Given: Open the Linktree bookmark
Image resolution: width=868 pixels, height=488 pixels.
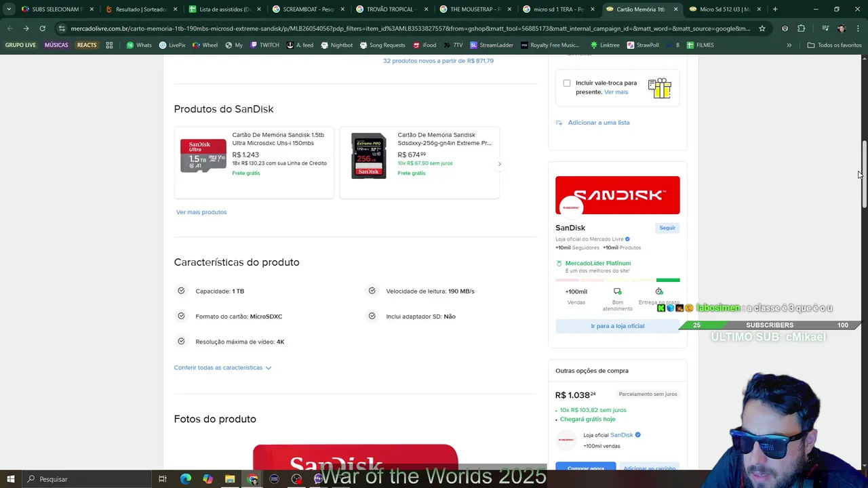Looking at the screenshot, I should 605,45.
